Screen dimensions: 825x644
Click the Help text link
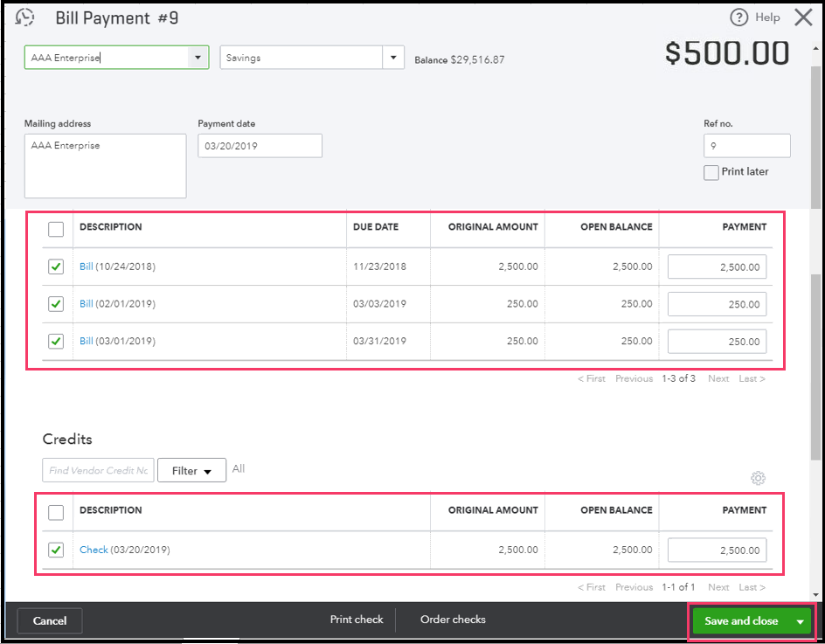tap(767, 17)
